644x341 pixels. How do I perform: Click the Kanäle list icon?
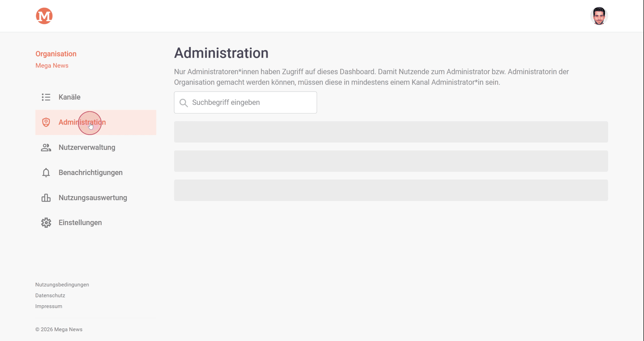pos(46,97)
